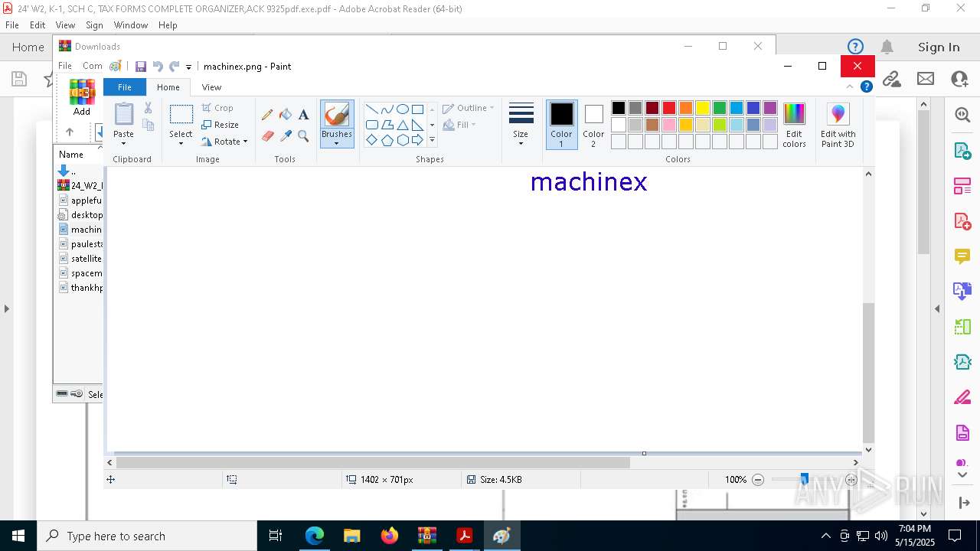
Task: Open the Edit menu in Acrobat Reader
Action: click(x=38, y=25)
